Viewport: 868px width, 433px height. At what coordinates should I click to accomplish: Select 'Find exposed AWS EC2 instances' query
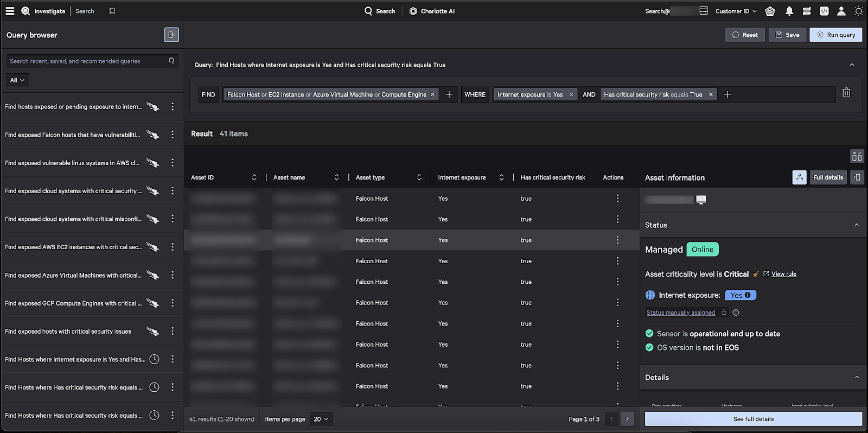[74, 247]
